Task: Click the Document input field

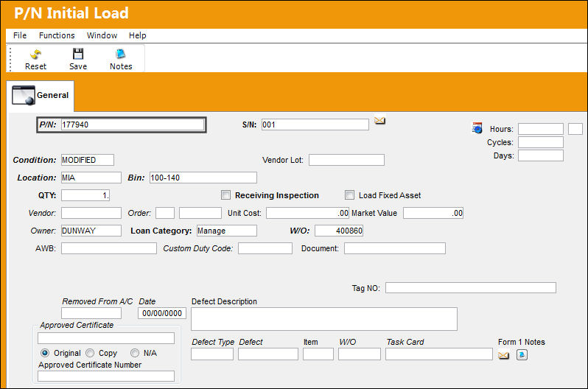Action: [x=395, y=248]
